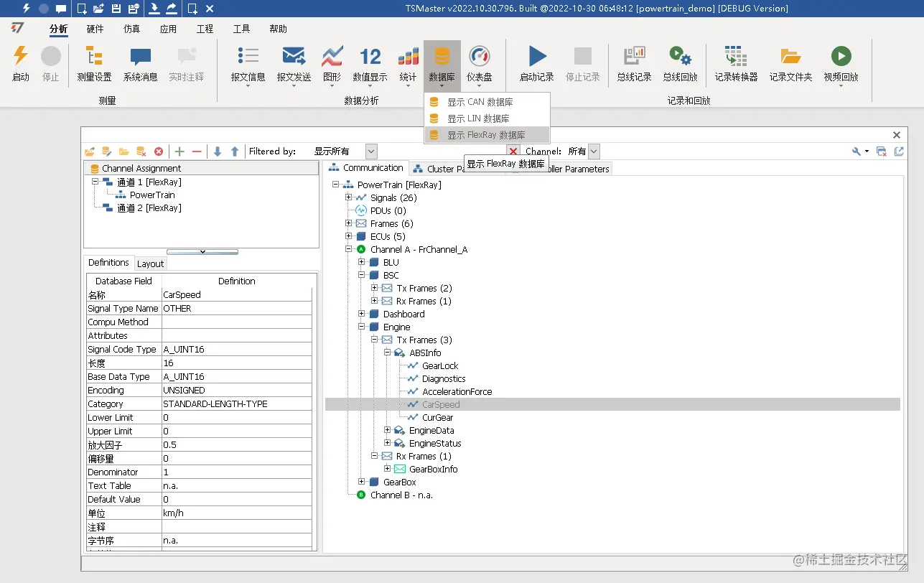Click the save floppy icon in title bar
The height and width of the screenshot is (583, 924).
[116, 9]
